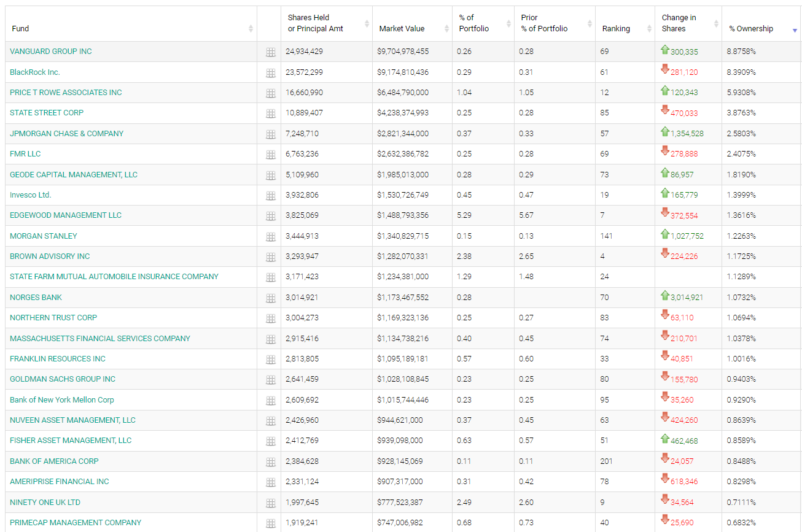
Task: Open FRANKLIN RESOURCES INC link
Action: click(58, 359)
